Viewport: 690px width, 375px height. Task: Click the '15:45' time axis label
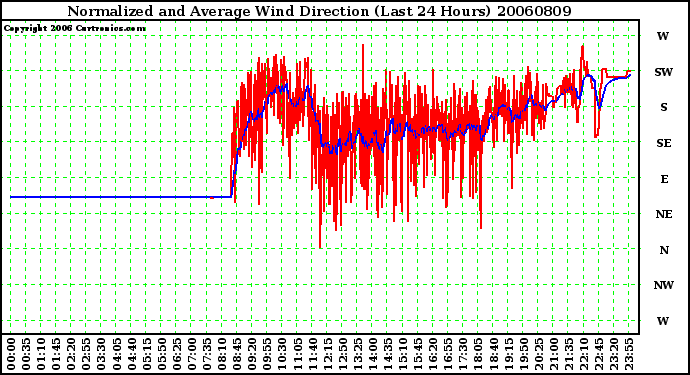tap(418, 354)
